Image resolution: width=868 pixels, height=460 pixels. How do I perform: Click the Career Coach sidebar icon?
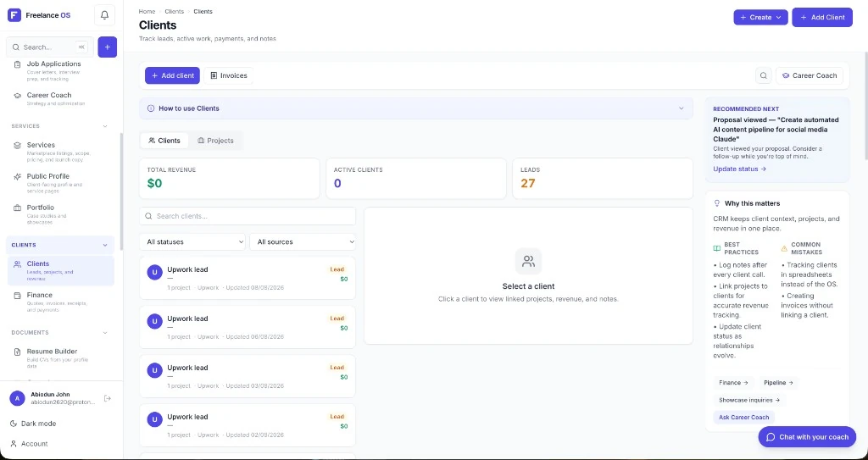point(18,95)
